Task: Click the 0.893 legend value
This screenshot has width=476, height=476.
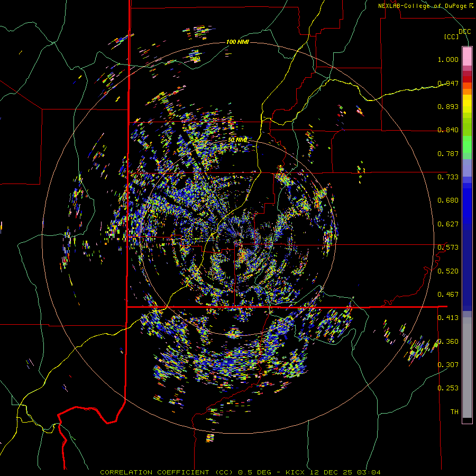Action: pos(448,106)
